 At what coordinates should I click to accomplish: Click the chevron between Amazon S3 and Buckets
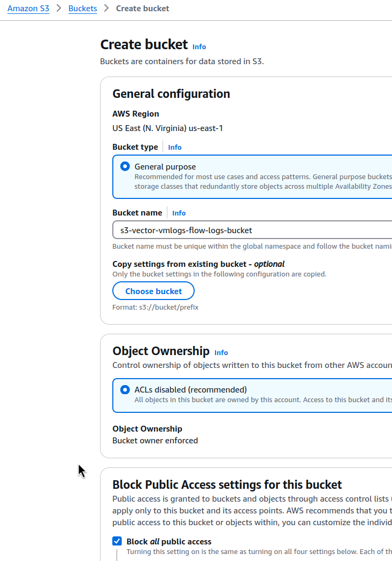[x=59, y=8]
